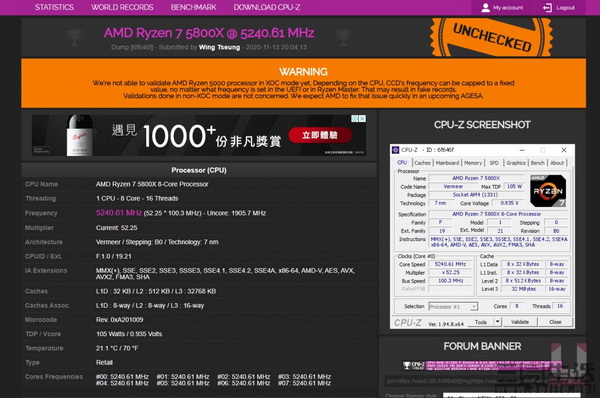The image size is (600, 398).
Task: Close the ad via X icon
Action: click(362, 119)
